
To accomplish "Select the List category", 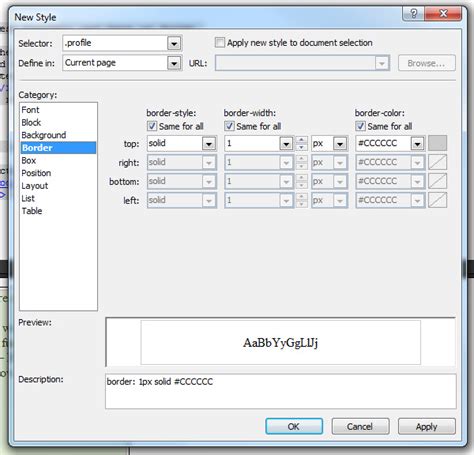I will click(58, 198).
